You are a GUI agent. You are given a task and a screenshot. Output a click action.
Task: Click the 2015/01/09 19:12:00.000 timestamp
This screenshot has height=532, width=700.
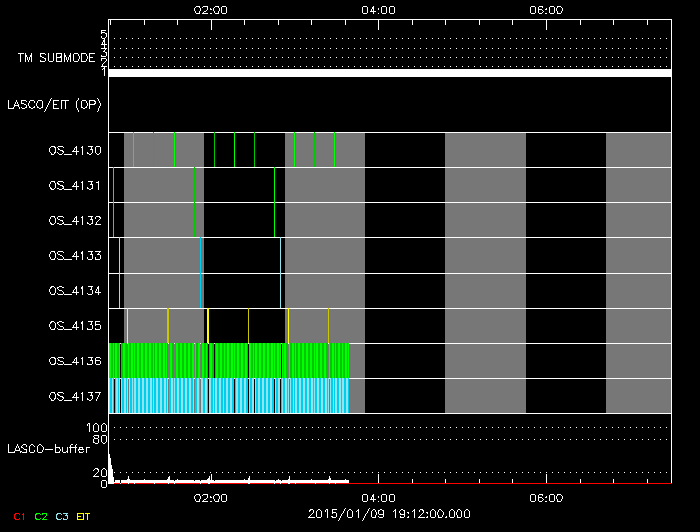click(388, 514)
